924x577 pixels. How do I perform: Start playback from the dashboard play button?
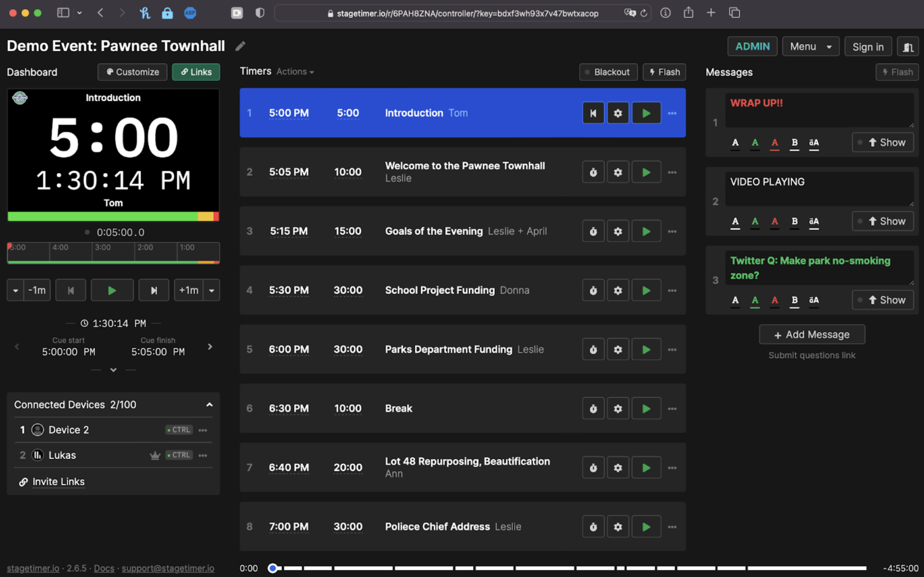112,291
